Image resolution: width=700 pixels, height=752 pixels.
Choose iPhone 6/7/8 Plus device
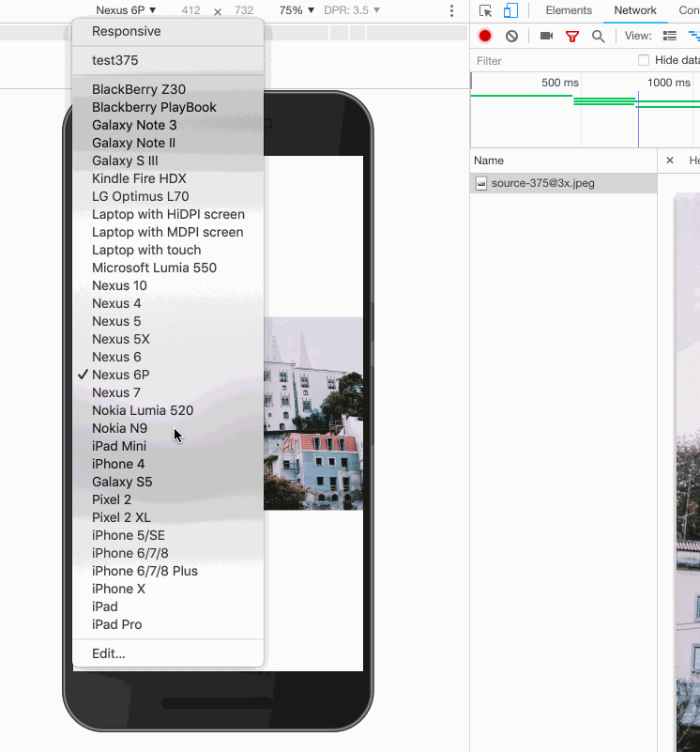pyautogui.click(x=168, y=571)
